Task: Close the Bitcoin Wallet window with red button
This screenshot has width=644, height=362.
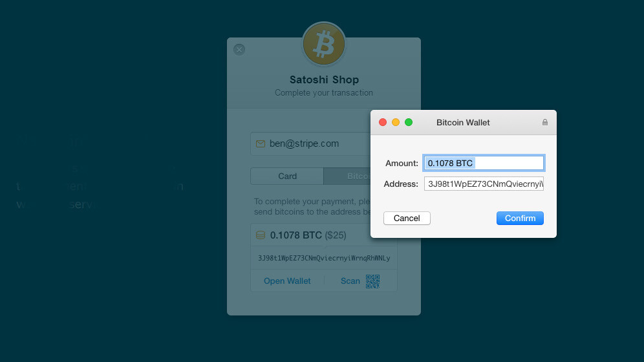Action: (383, 122)
